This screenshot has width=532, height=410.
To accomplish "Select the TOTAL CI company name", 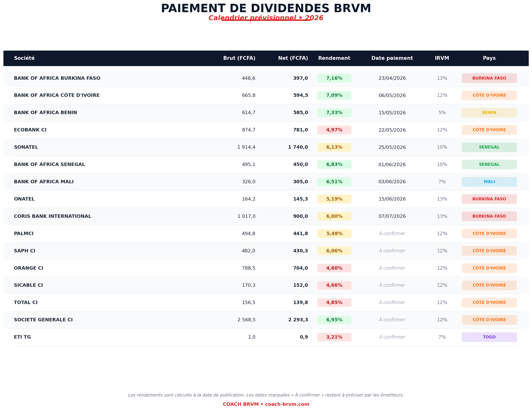I will pos(26,302).
